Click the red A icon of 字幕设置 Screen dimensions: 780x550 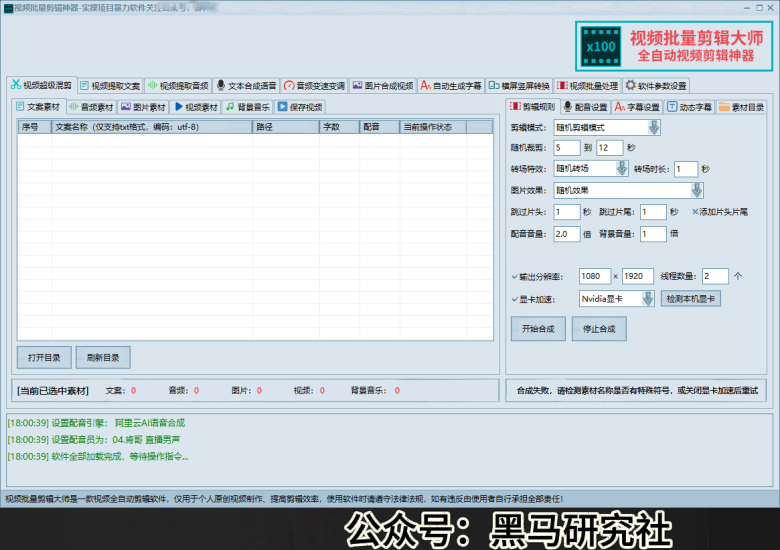620,106
